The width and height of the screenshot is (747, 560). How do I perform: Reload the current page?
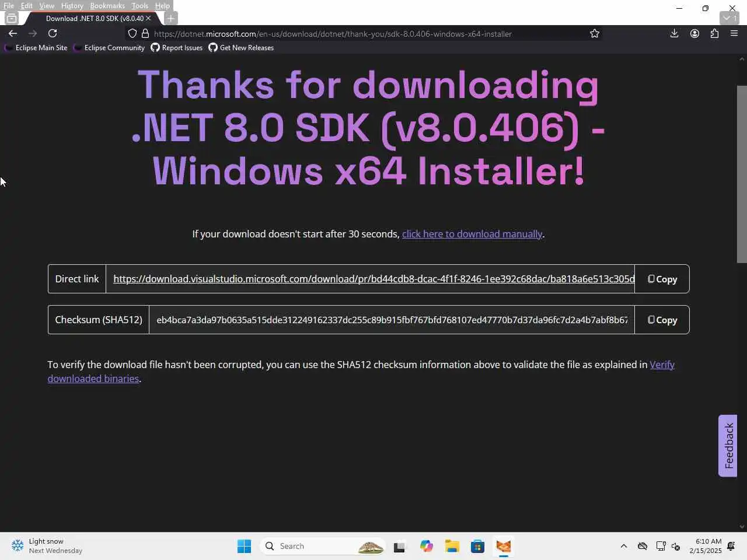click(x=53, y=33)
